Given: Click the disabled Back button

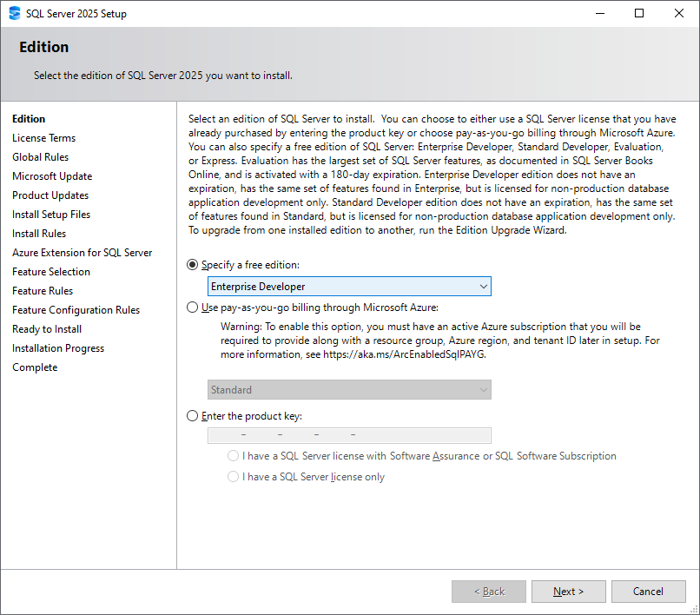Looking at the screenshot, I should [489, 592].
